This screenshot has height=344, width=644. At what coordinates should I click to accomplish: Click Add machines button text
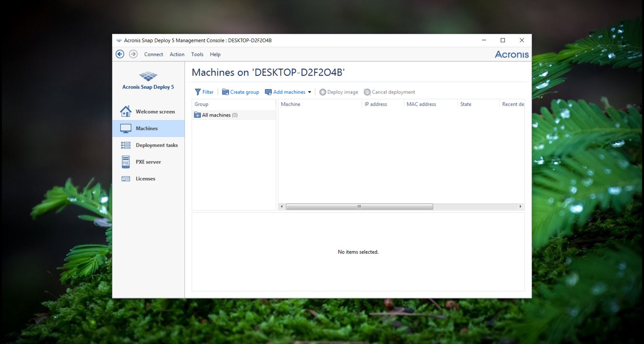point(289,92)
